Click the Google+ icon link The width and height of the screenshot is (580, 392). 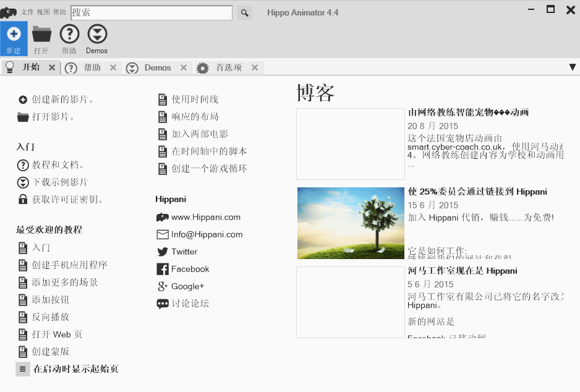tap(163, 286)
